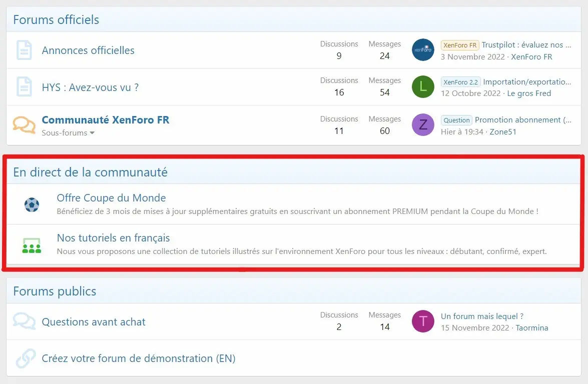This screenshot has width=588, height=384.
Task: Click the soccer ball icon
Action: tap(32, 204)
